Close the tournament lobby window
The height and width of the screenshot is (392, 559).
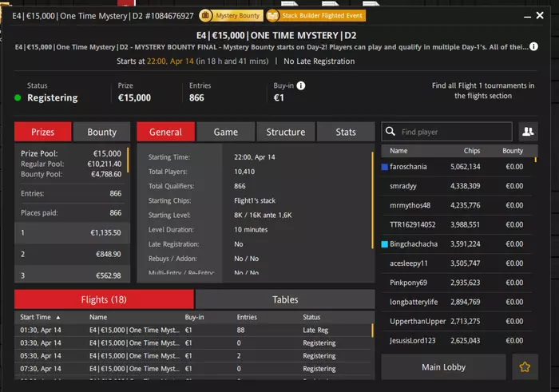coord(540,15)
